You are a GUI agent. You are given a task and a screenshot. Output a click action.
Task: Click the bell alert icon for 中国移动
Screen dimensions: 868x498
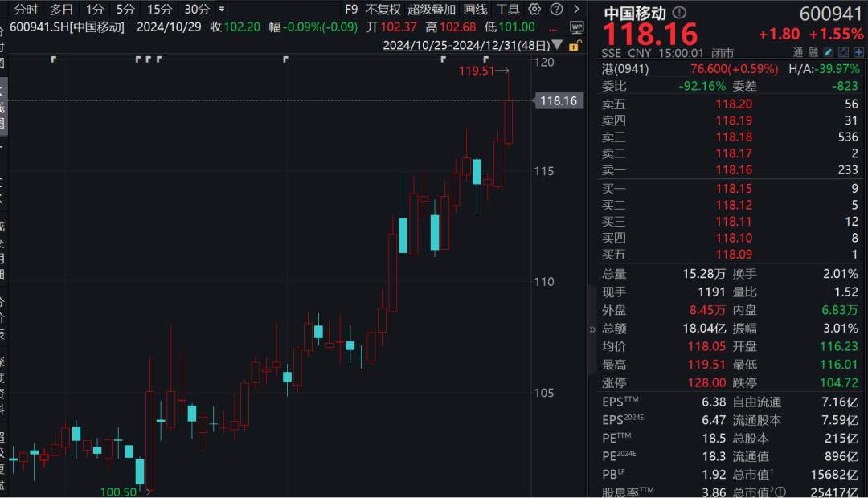pos(841,52)
